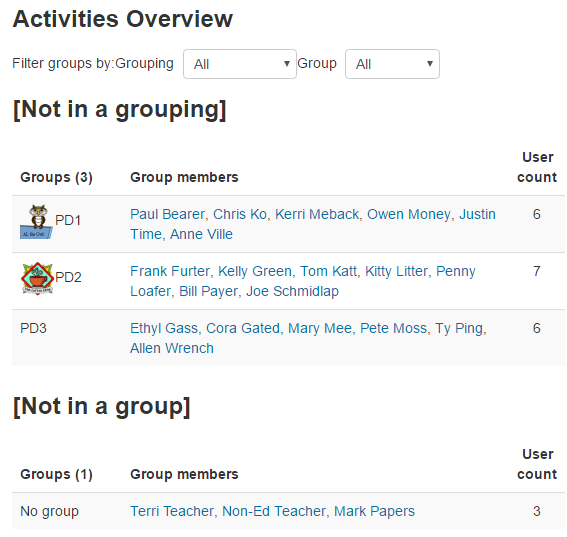Open Anne Ville's profile

(201, 234)
